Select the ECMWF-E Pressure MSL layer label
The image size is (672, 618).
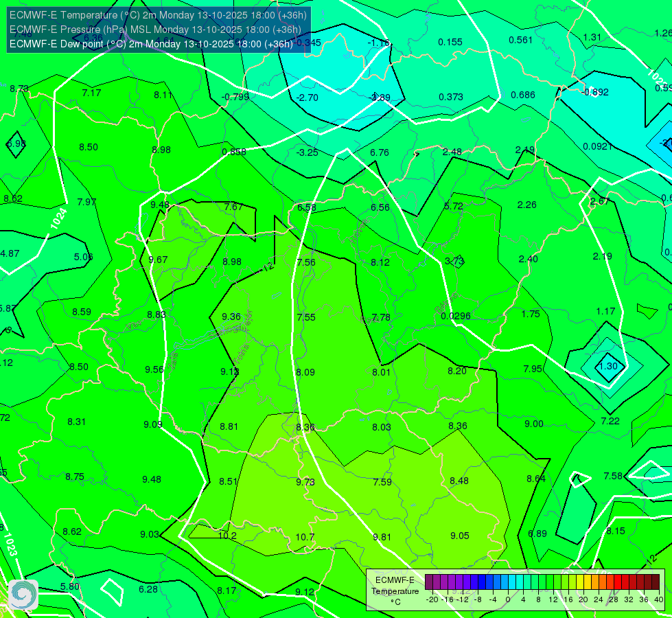[155, 30]
